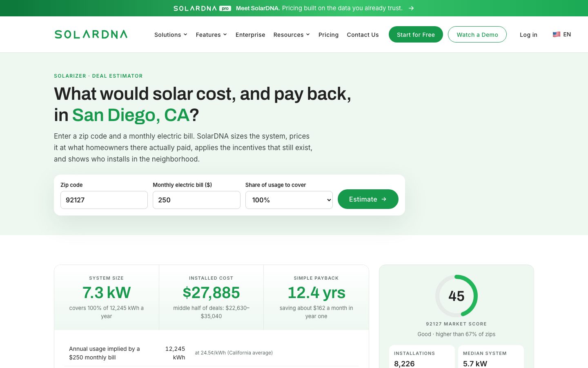The image size is (588, 368).
Task: Click EN language selector text
Action: coord(567,34)
